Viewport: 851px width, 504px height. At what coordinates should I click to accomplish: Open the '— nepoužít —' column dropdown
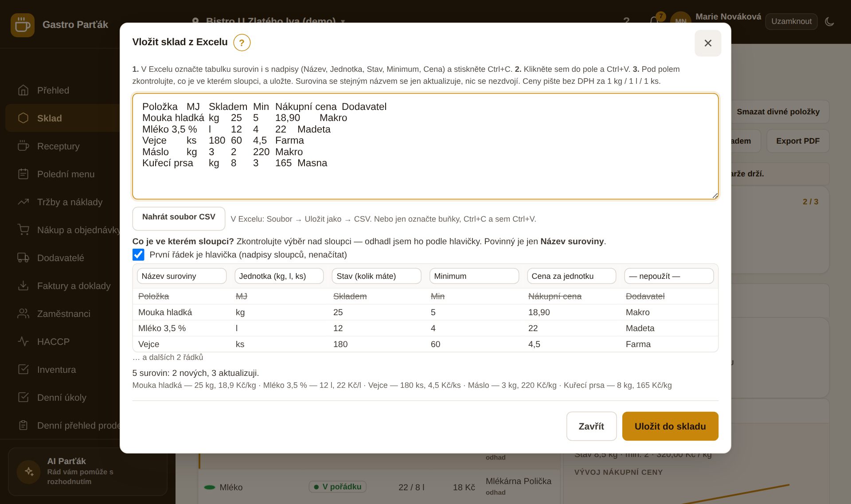click(669, 276)
